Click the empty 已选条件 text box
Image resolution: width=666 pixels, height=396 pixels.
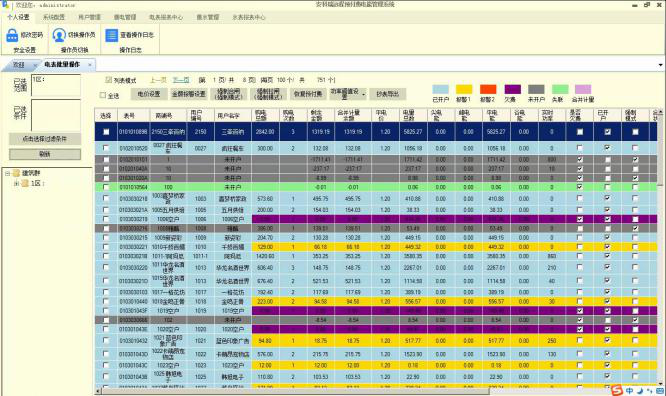pos(56,115)
